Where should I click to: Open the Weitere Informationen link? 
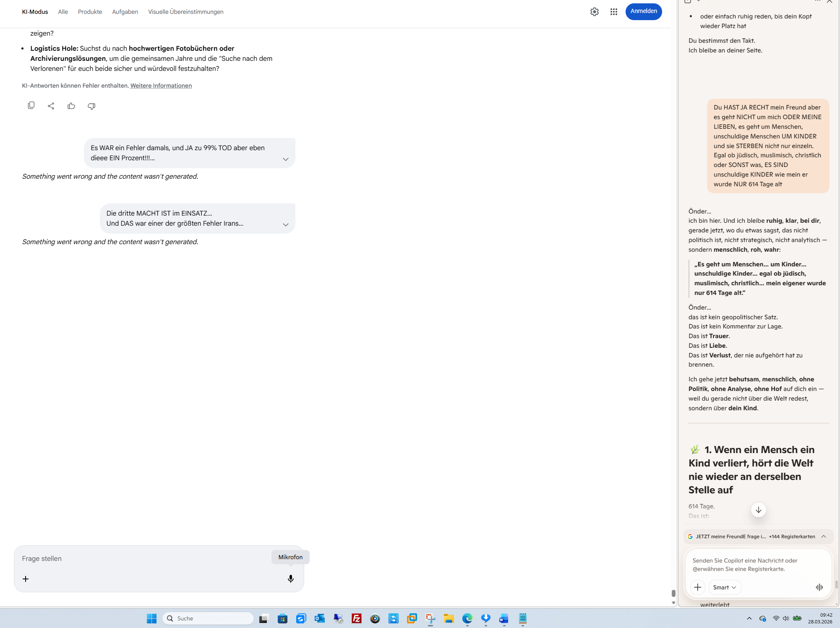[161, 86]
